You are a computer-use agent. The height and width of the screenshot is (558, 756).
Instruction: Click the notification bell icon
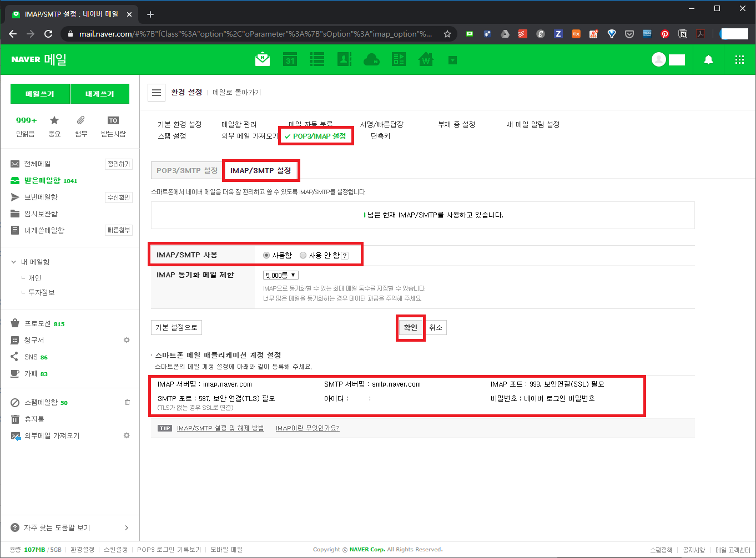click(708, 60)
